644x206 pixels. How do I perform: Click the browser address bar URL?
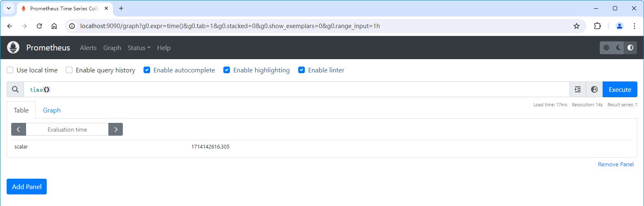click(x=230, y=26)
